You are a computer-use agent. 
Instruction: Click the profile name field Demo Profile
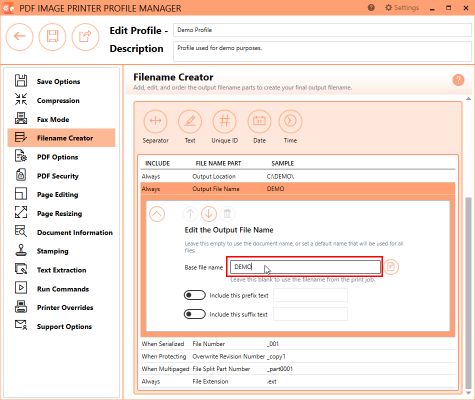(322, 30)
